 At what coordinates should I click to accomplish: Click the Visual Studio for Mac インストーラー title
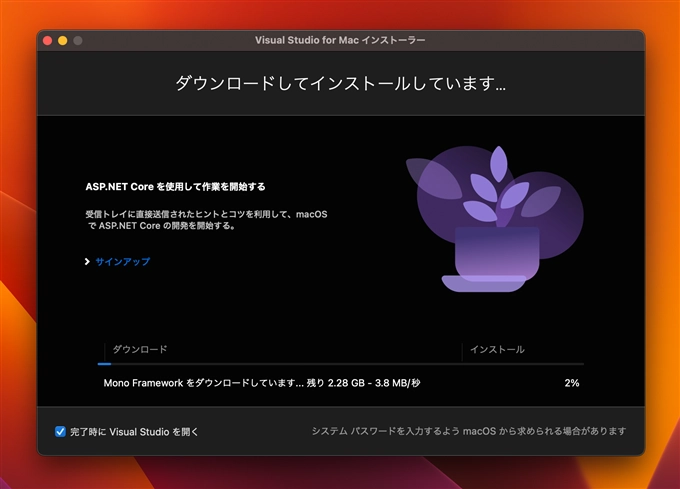[340, 40]
